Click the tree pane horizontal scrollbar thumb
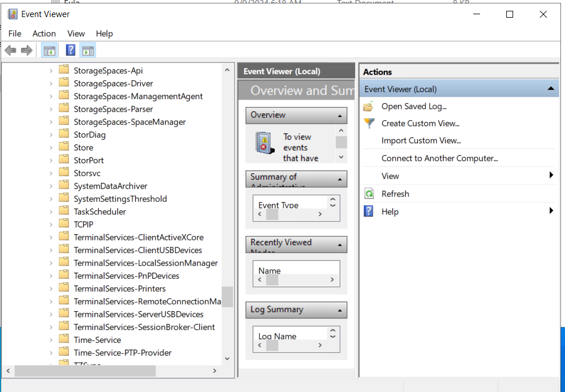Screen dimensions: 565x392 [x=85, y=371]
